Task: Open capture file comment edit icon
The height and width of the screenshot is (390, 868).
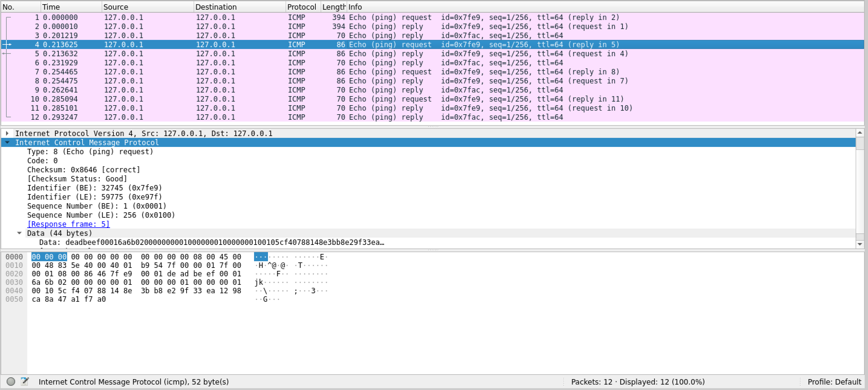Action: 24,381
